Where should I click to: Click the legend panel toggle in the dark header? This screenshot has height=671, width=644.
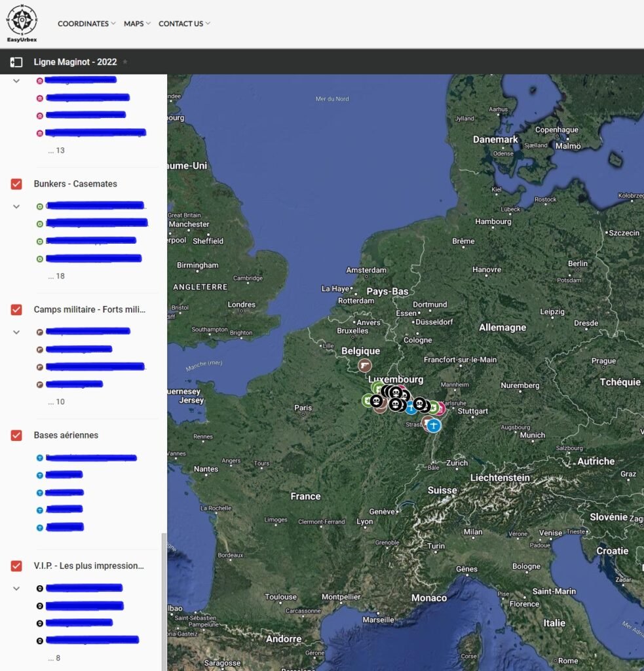click(x=16, y=62)
